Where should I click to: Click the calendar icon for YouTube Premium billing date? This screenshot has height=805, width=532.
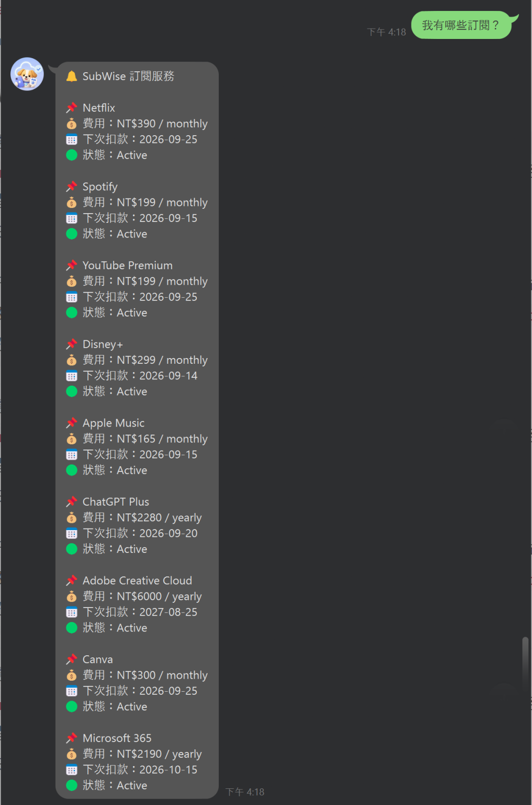pos(72,297)
